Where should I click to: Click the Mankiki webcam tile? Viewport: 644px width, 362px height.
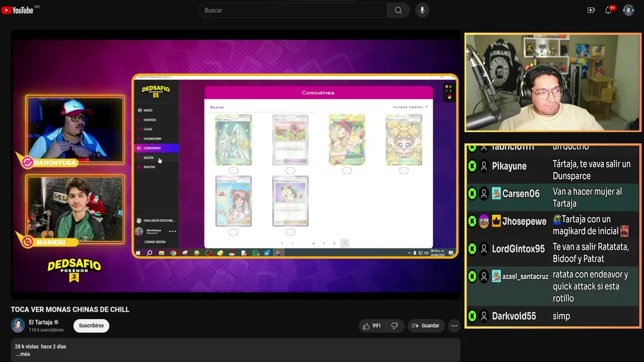click(75, 209)
